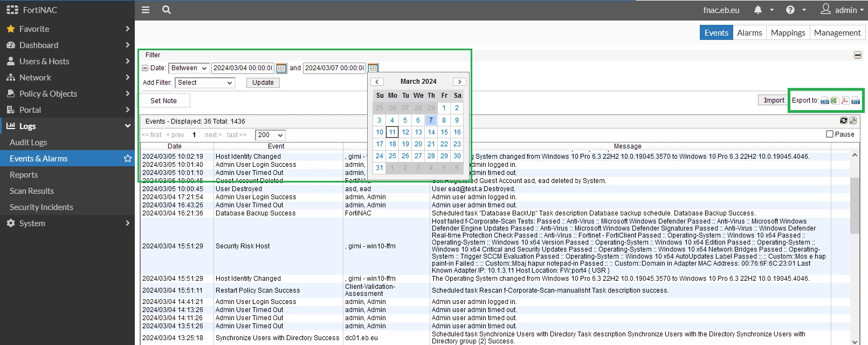Refresh the events table
Image resolution: width=868 pixels, height=345 pixels.
click(x=844, y=121)
